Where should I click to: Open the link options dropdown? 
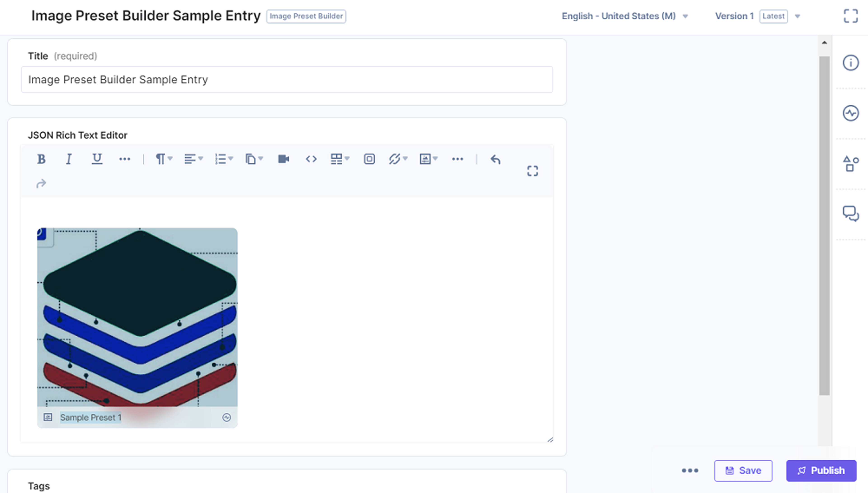pos(398,159)
